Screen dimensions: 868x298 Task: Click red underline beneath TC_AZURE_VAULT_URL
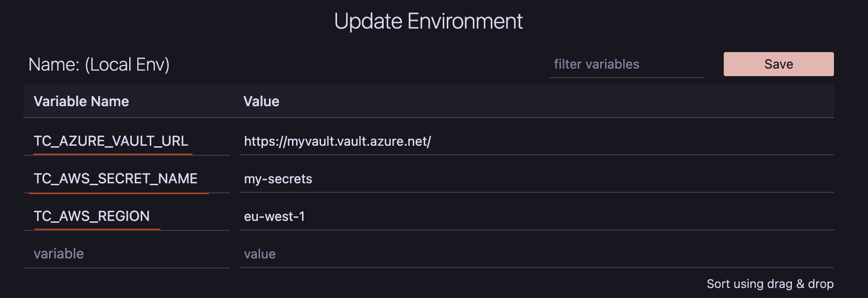click(113, 154)
